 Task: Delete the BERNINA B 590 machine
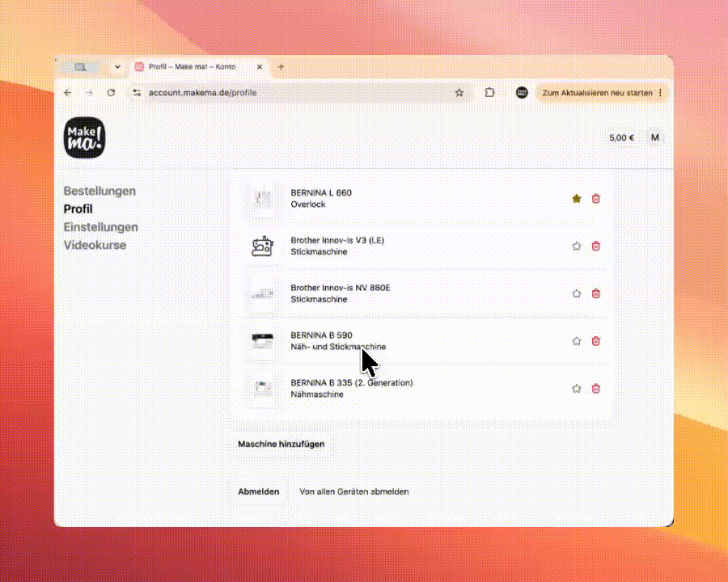pyautogui.click(x=595, y=341)
